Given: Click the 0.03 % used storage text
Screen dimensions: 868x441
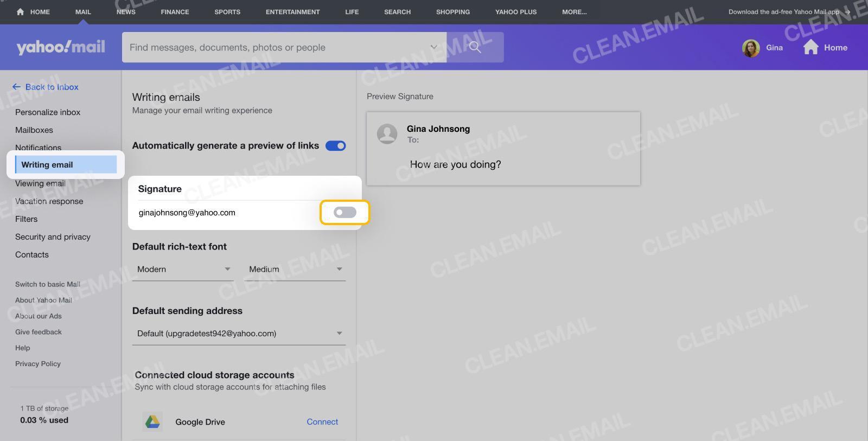Looking at the screenshot, I should click(44, 420).
